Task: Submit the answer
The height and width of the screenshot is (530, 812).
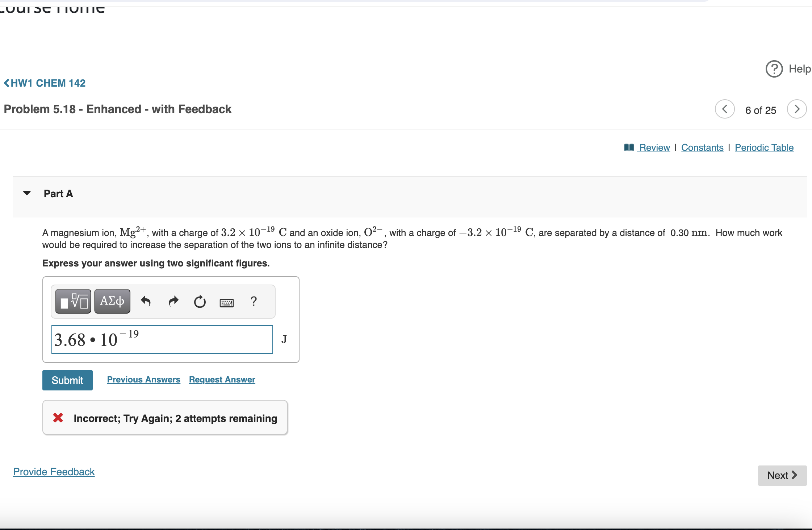Action: [67, 380]
